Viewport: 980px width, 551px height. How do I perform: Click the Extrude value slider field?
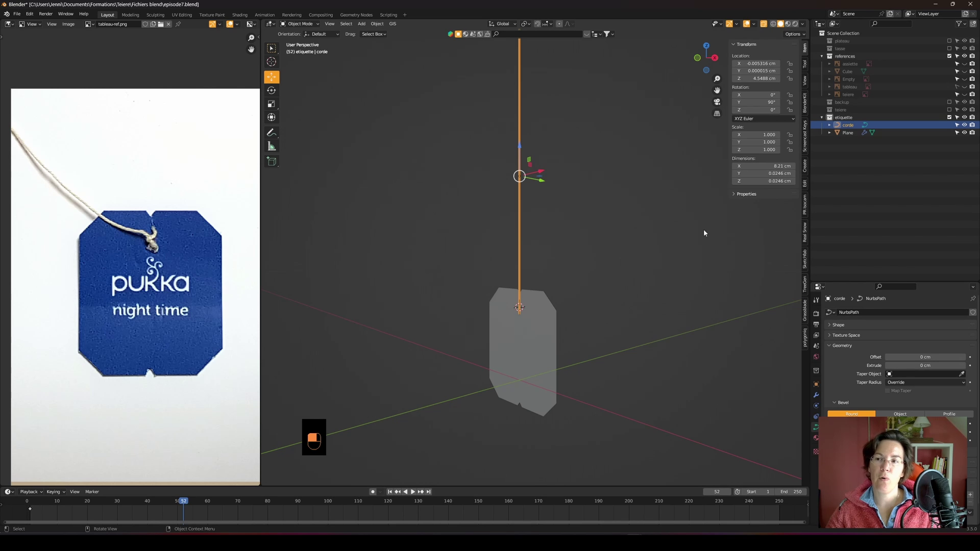[x=925, y=365]
